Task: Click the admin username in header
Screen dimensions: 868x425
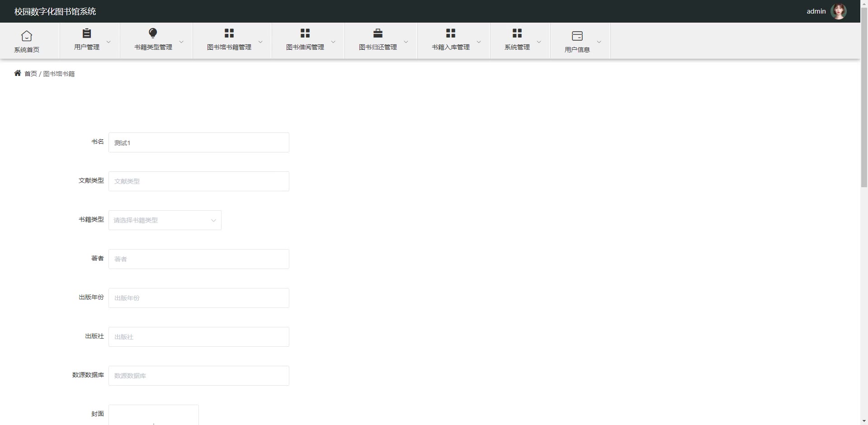Action: click(x=816, y=11)
